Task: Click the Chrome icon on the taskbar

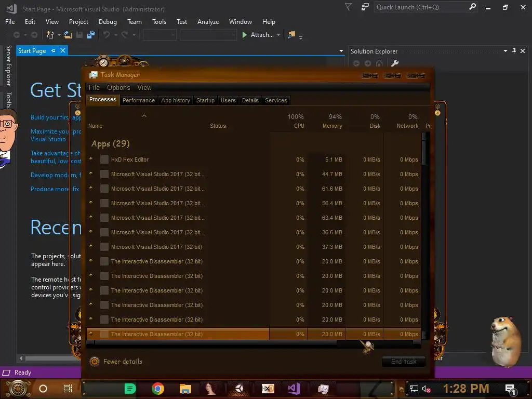Action: [x=158, y=389]
